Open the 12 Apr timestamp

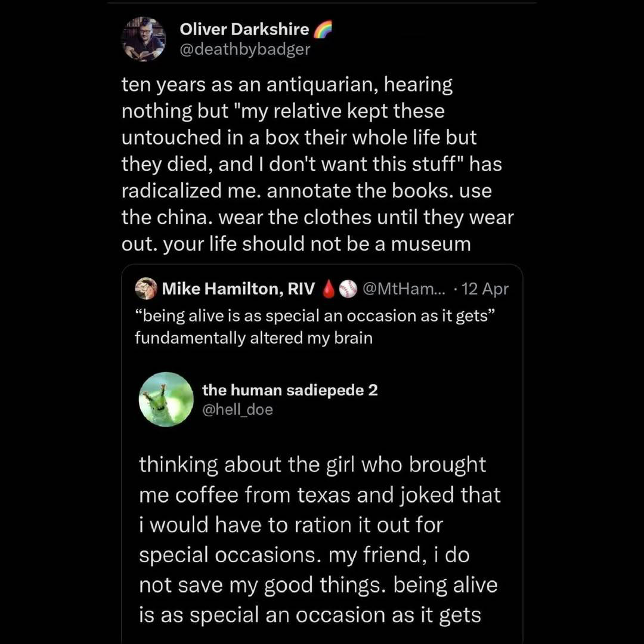[x=484, y=289]
